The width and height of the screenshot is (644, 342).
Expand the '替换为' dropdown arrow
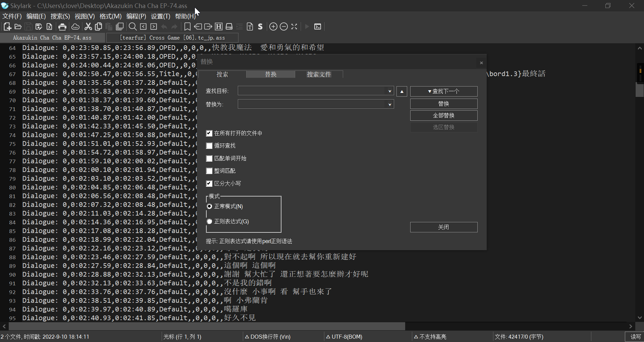(390, 105)
